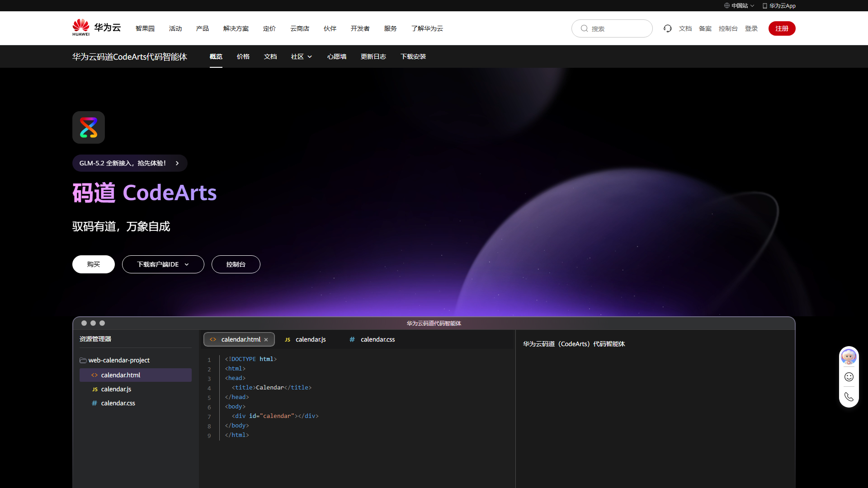
Task: Click the GLM-5.2 全新接入 banner
Action: tap(130, 163)
